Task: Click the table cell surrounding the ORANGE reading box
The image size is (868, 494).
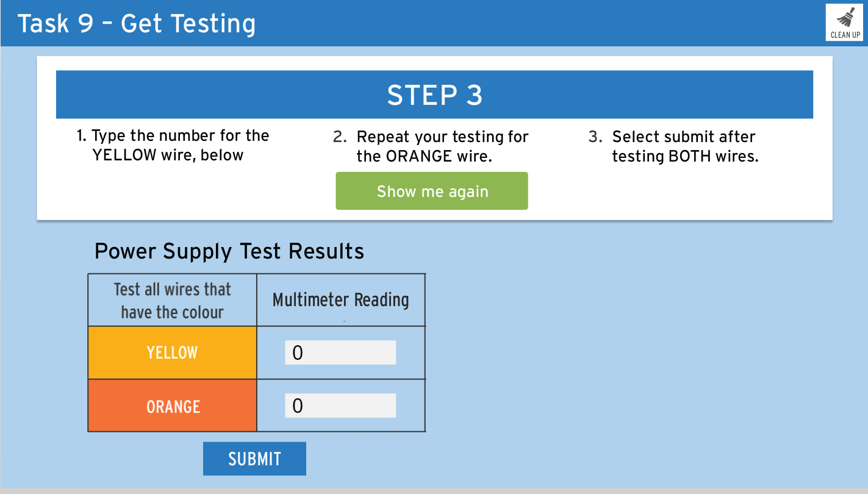Action: tap(341, 406)
